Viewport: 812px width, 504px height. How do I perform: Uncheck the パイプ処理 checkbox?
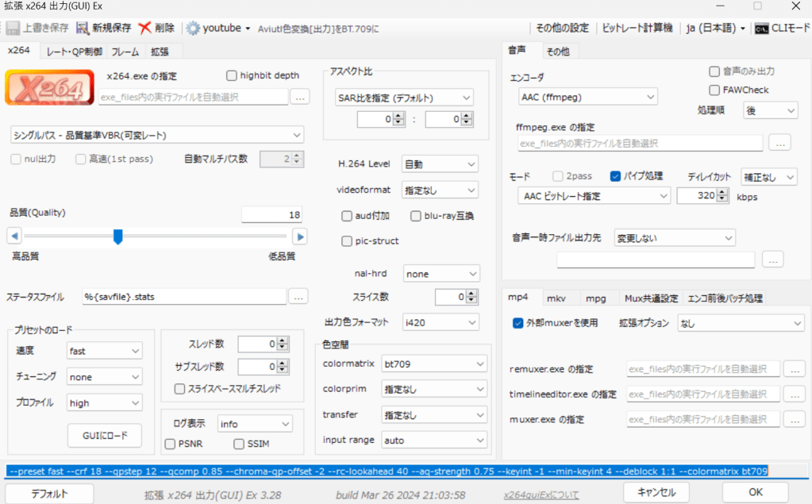(x=615, y=176)
